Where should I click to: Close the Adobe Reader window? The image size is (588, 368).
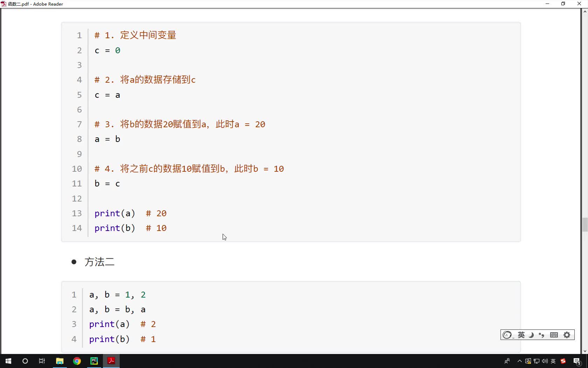click(579, 4)
